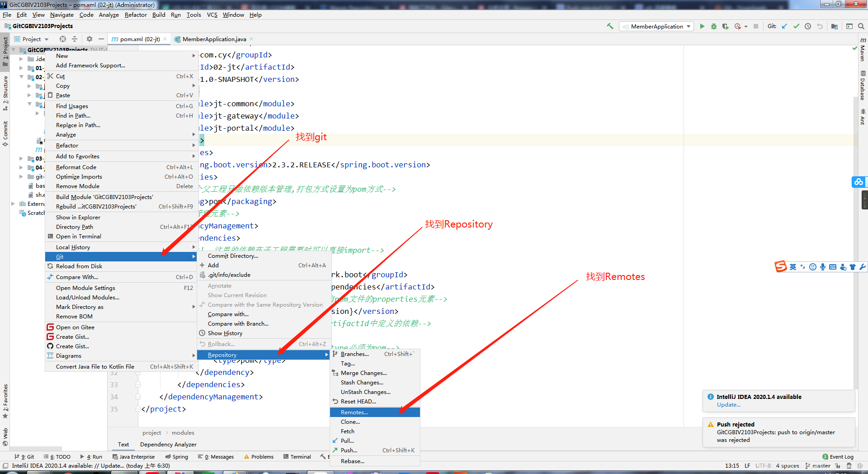Screen dimensions: 868x474
Task: Open the Project Structure folder icon
Action: point(835,26)
